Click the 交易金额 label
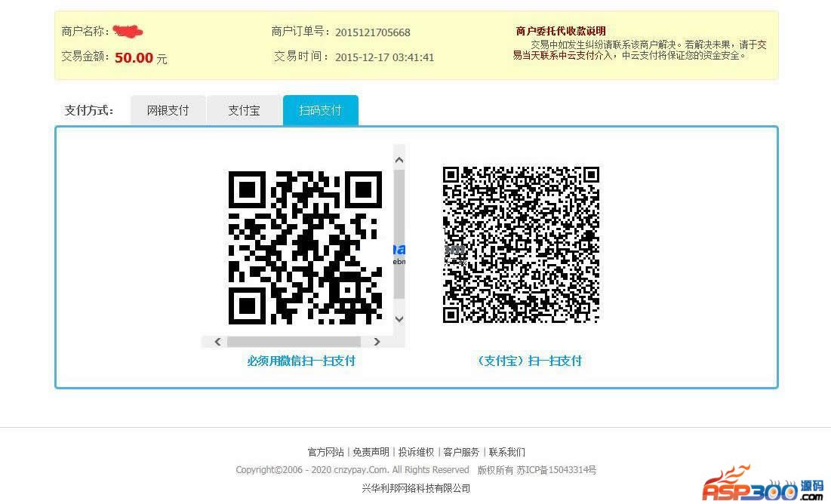Image resolution: width=831 pixels, height=504 pixels. tap(85, 57)
